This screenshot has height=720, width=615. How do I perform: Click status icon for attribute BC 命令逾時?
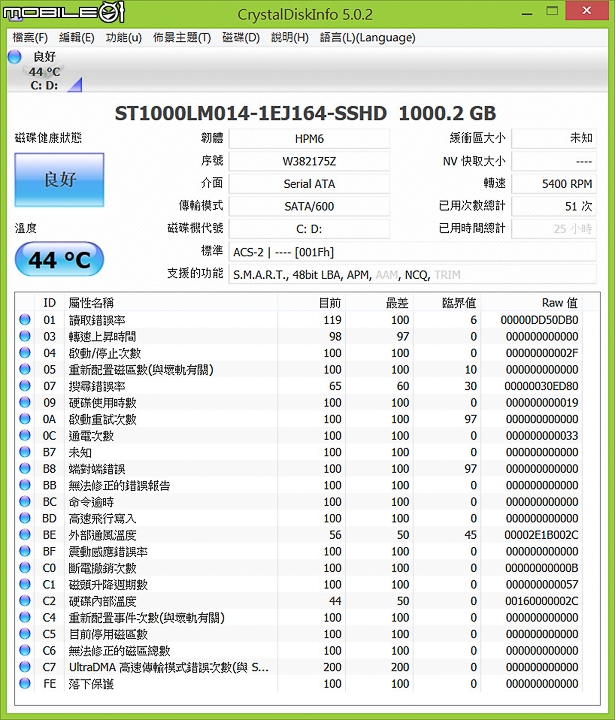click(25, 501)
